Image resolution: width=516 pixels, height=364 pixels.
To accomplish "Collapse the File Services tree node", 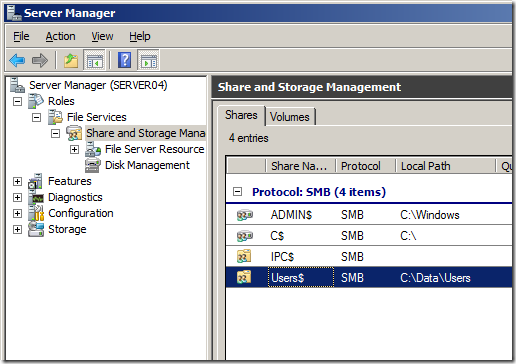I will click(x=36, y=117).
